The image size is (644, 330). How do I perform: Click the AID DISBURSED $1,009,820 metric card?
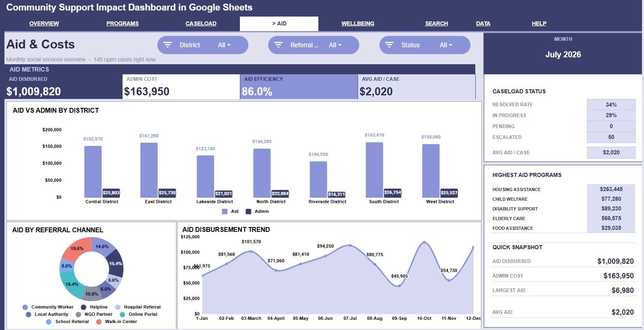pyautogui.click(x=64, y=87)
